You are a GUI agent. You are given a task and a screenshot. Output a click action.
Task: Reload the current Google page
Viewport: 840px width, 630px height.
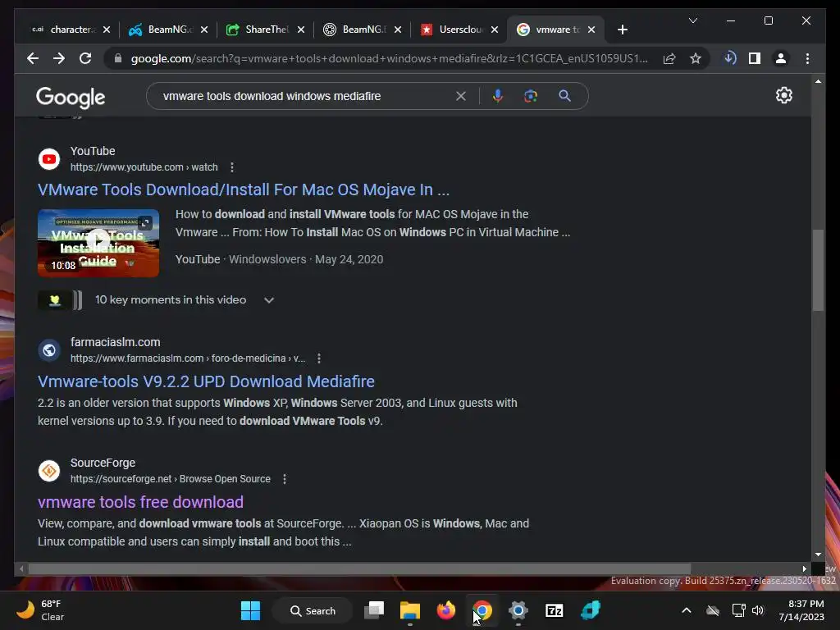coord(85,58)
